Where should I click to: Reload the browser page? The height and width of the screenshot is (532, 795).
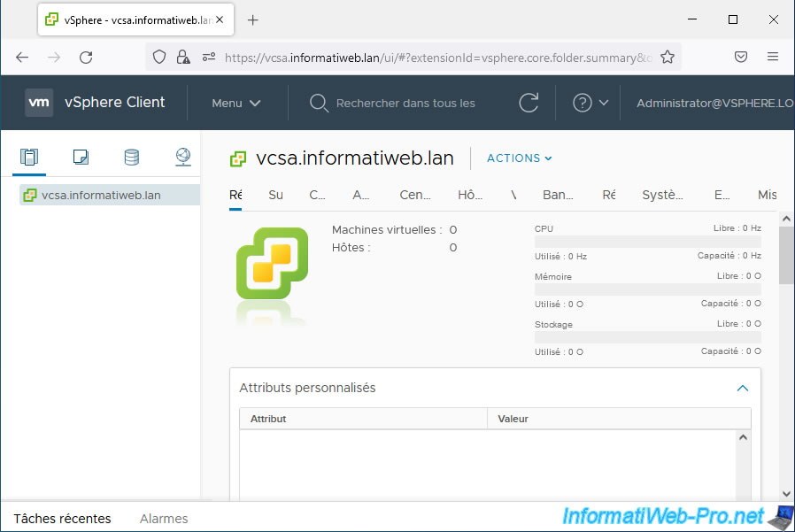click(x=86, y=58)
